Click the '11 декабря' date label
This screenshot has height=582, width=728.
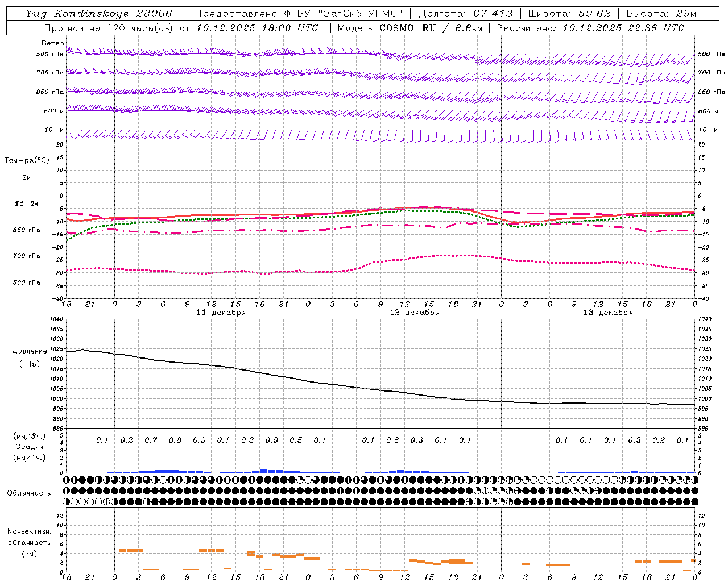221,313
